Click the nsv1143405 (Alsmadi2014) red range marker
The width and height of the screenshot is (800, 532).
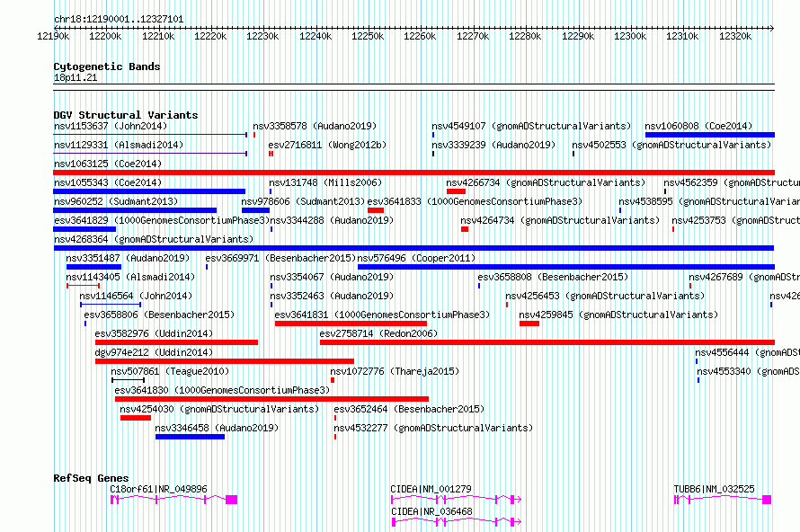[x=83, y=286]
